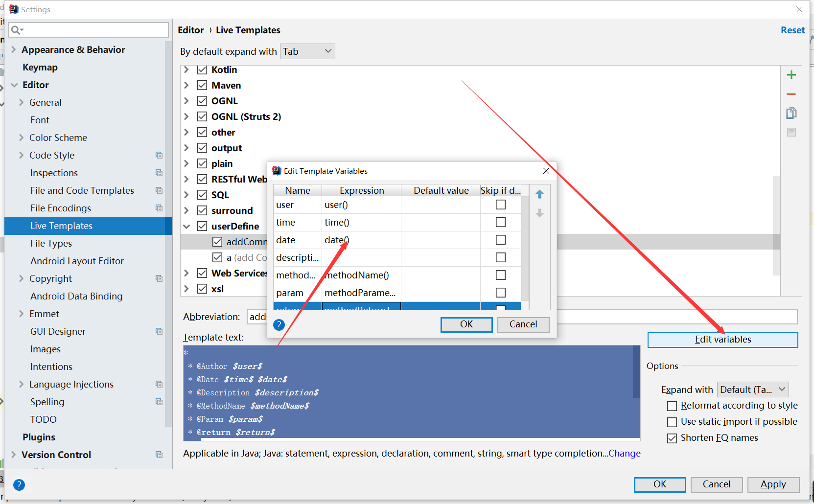Move variable down with gray arrow
The image size is (814, 504).
click(539, 213)
